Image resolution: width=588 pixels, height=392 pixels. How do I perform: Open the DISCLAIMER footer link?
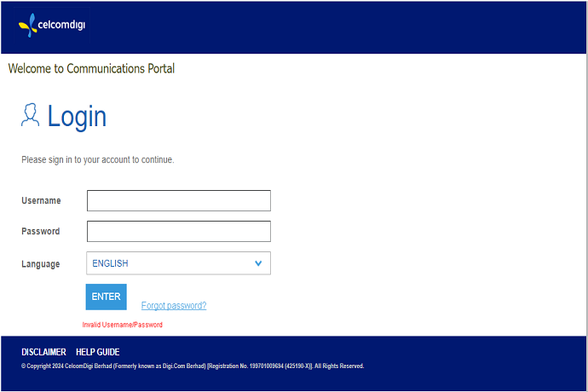43,352
